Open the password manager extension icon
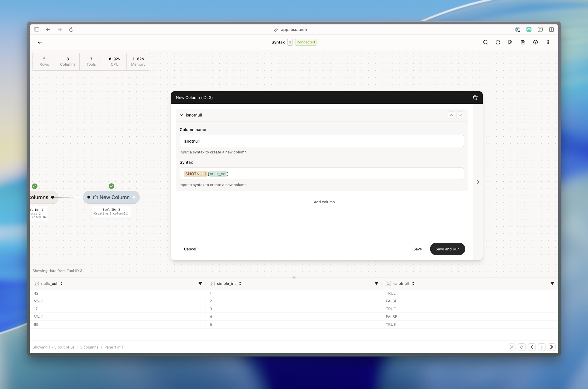This screenshot has width=588, height=389. click(x=518, y=29)
